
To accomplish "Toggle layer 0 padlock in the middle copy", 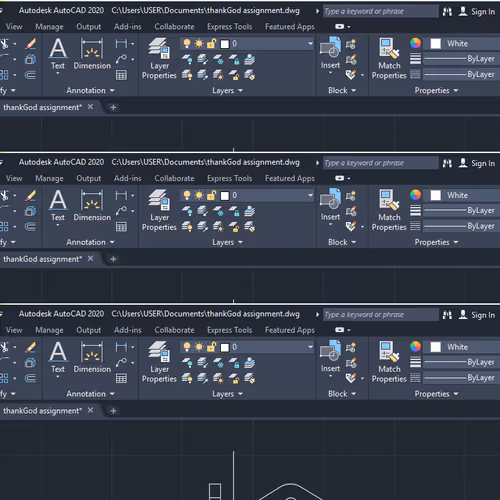I will pyautogui.click(x=212, y=195).
